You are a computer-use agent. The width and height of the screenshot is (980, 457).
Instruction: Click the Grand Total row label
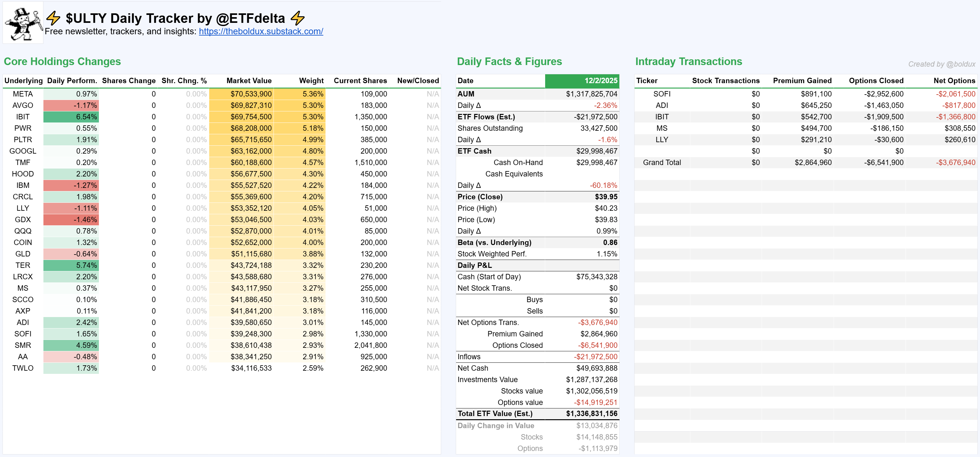(x=661, y=162)
